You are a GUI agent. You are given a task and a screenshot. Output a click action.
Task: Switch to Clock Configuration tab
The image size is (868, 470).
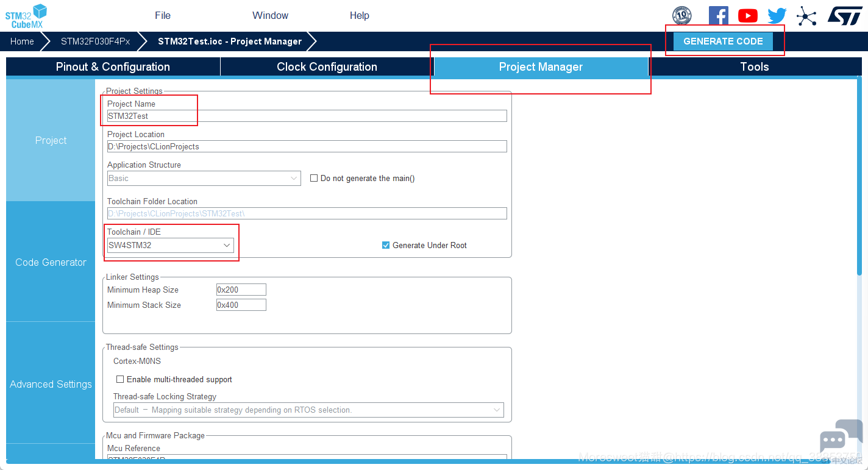coord(327,67)
